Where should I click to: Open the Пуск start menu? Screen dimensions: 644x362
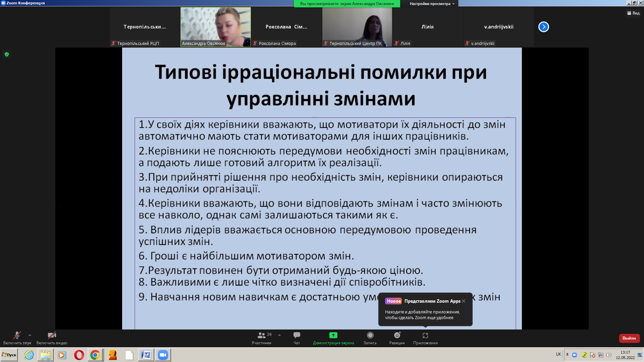click(9, 355)
